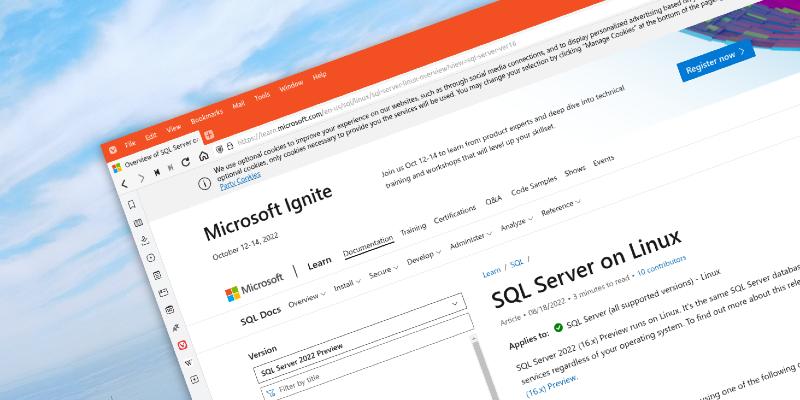Open the Edit menu
The height and width of the screenshot is (400, 800).
tap(151, 137)
